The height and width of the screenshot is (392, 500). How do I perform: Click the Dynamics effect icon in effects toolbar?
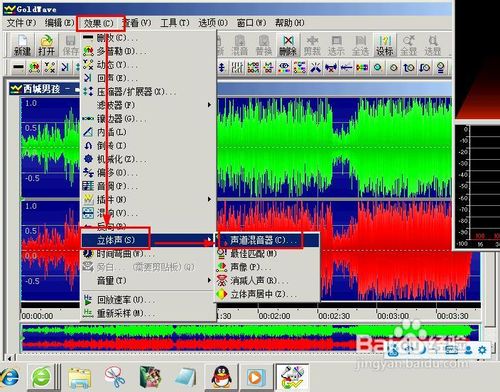(x=50, y=68)
